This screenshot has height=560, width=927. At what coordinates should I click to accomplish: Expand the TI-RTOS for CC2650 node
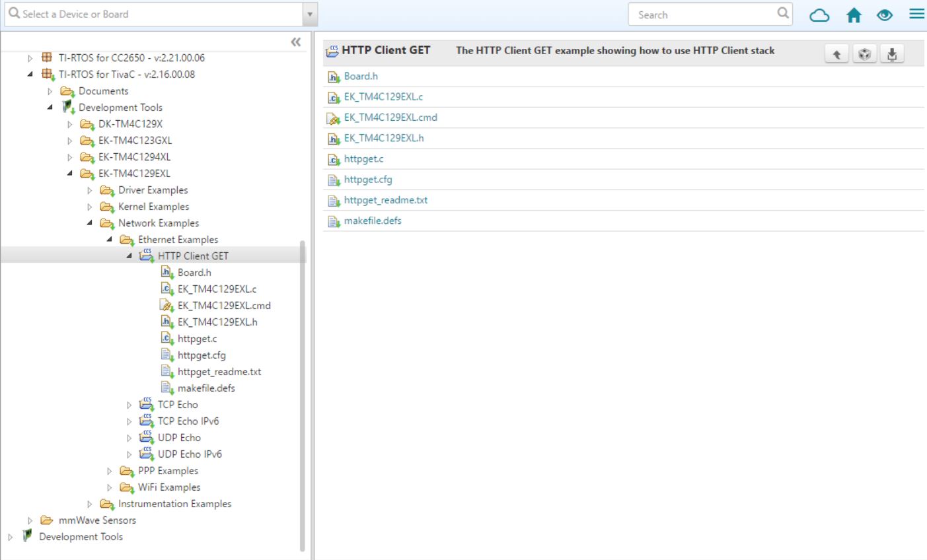coord(30,58)
